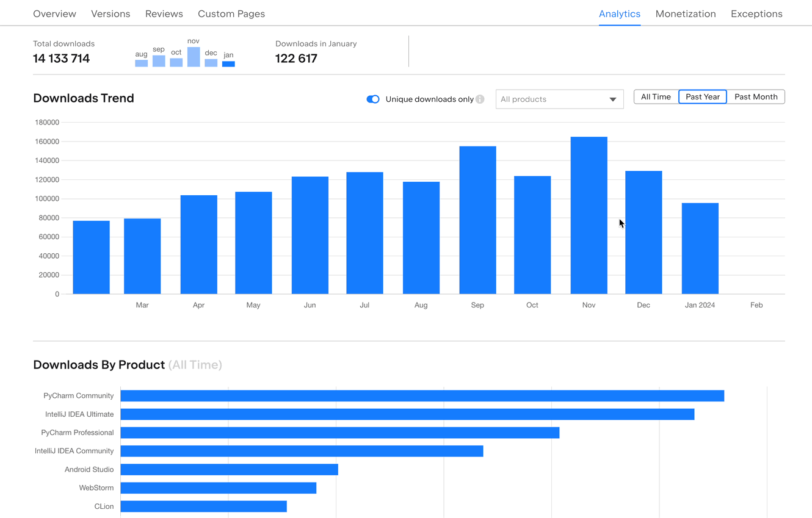Go to the Reviews tab
Viewport: 812px width, 518px height.
[x=164, y=13]
